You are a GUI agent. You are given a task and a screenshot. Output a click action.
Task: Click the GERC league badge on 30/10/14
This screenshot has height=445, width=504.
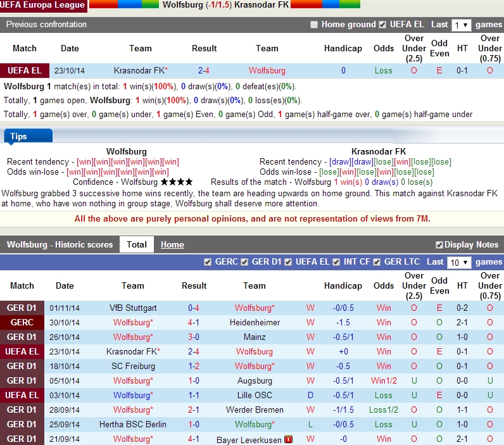tap(22, 323)
